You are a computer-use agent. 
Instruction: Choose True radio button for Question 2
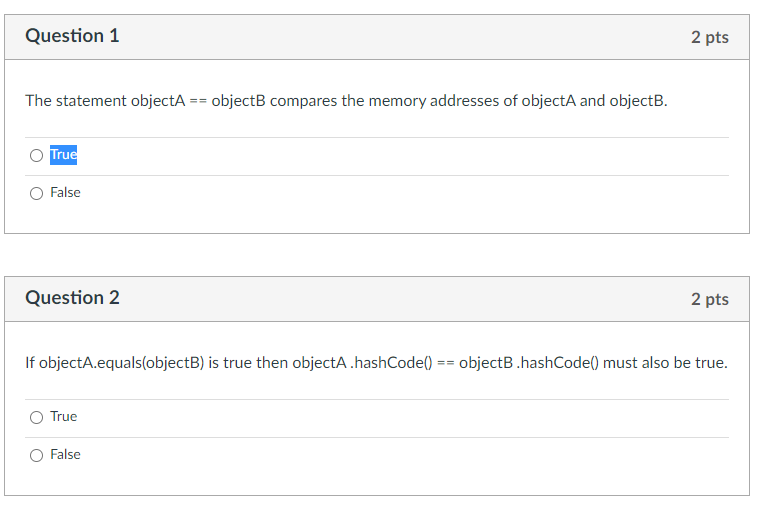(x=36, y=417)
